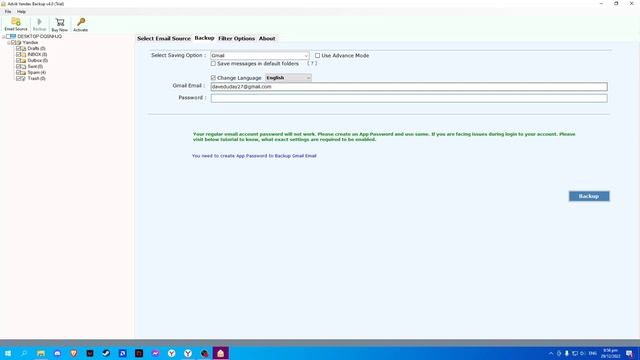Switch to the Backup tab

(204, 38)
